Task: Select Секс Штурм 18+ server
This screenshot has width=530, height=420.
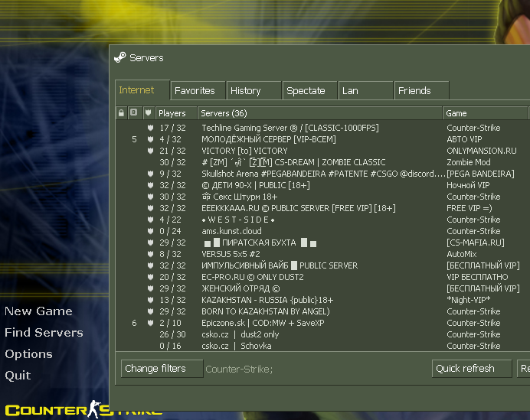Action: pos(322,197)
